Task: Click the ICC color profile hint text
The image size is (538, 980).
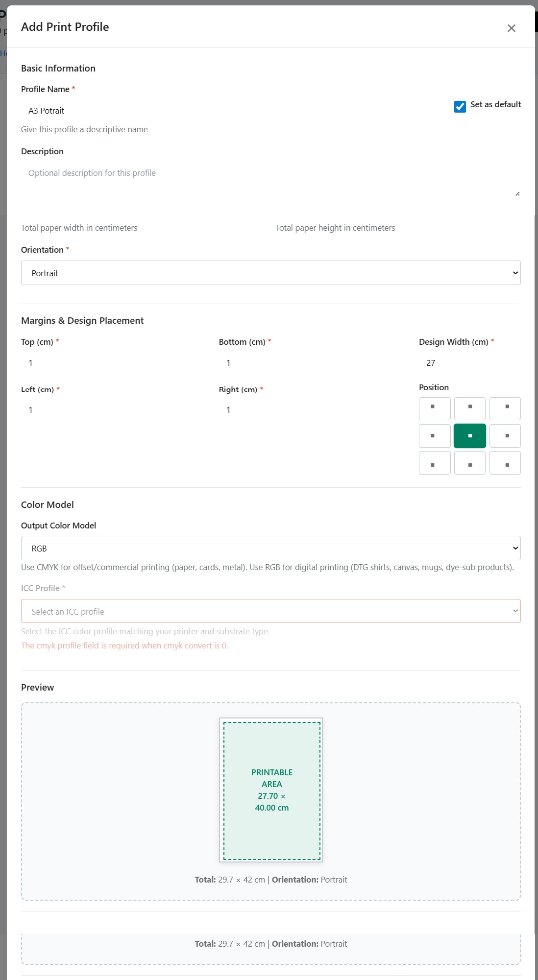Action: pos(145,631)
